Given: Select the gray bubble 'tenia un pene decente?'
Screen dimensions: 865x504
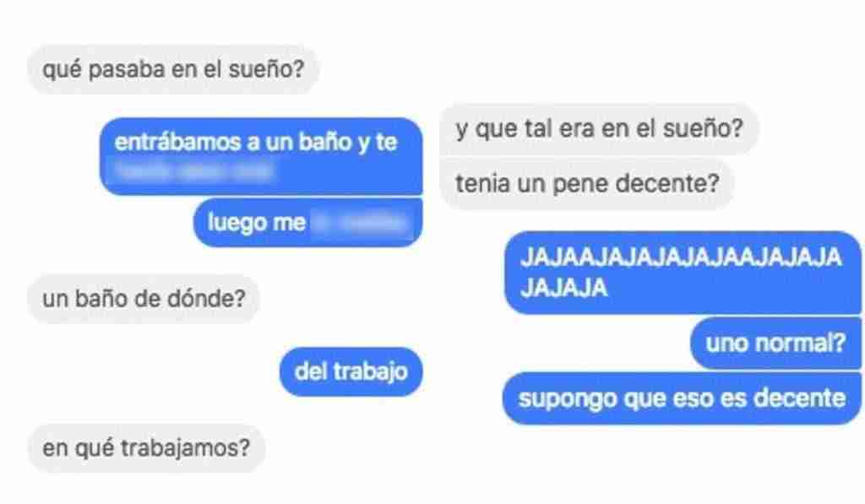Looking at the screenshot, I should coord(586,183).
